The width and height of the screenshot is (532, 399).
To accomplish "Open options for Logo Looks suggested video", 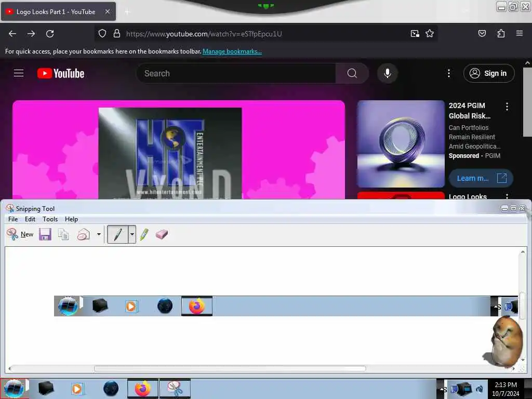I will (x=507, y=196).
